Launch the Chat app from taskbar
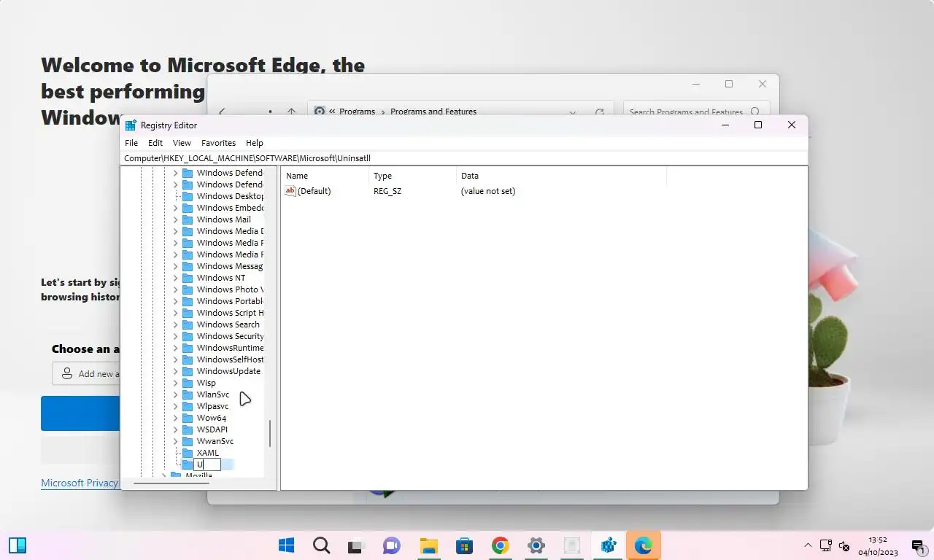This screenshot has height=560, width=934. coord(392,545)
